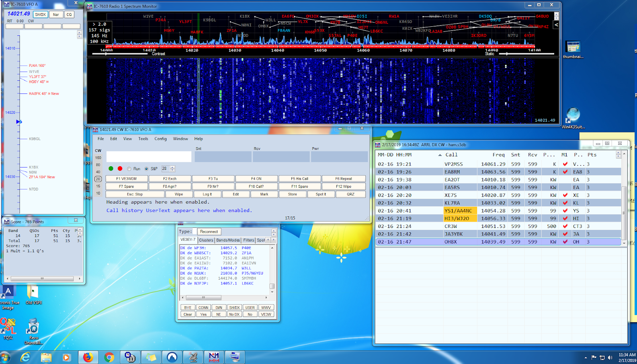Click the red LED indicator in entry window
This screenshot has width=637, height=364.
coord(120,169)
